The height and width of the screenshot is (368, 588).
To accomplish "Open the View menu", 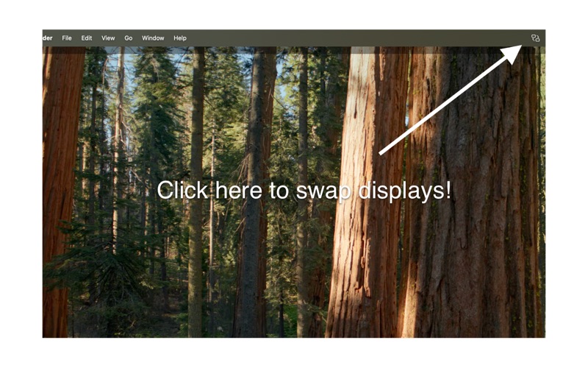I will 108,38.
